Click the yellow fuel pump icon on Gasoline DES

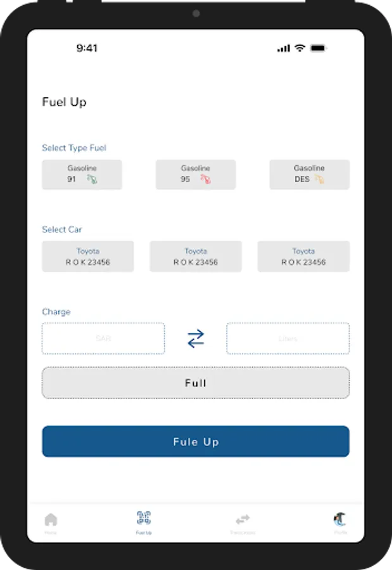[320, 180]
